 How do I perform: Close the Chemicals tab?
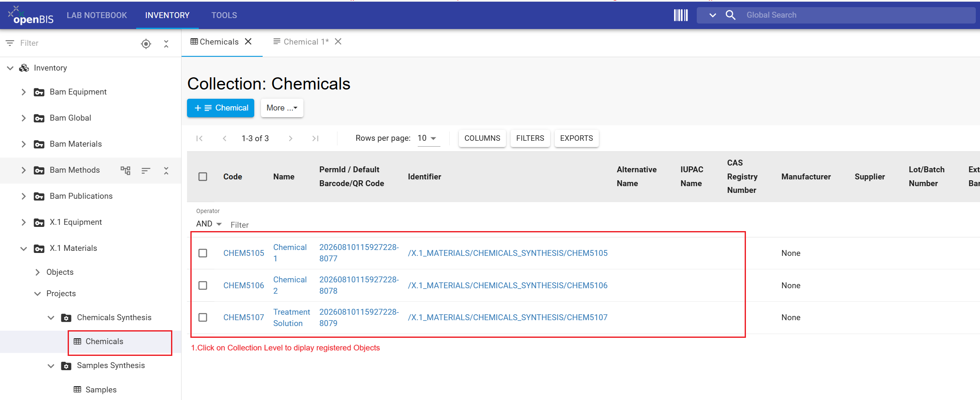[x=248, y=42]
